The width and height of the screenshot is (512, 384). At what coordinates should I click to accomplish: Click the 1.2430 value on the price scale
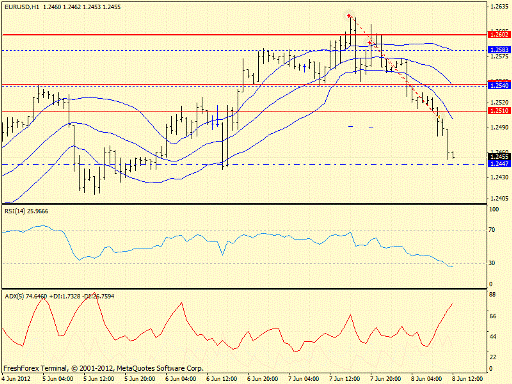[x=499, y=177]
